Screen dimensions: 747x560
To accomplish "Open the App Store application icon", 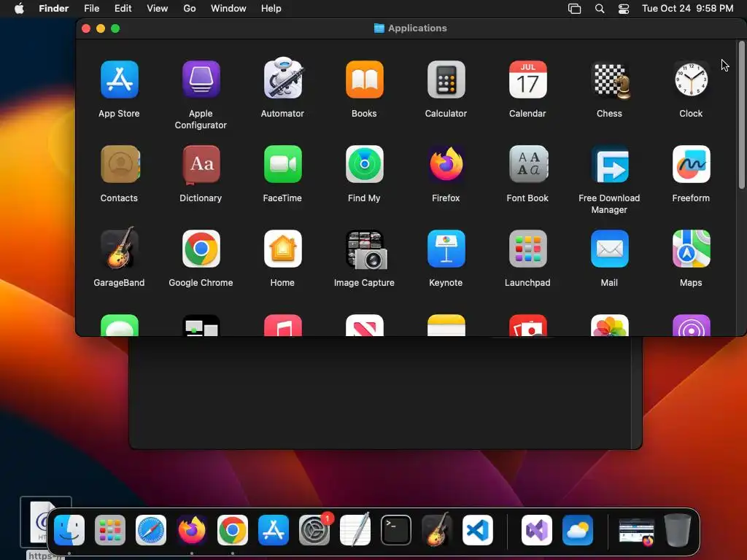I will coord(119,79).
